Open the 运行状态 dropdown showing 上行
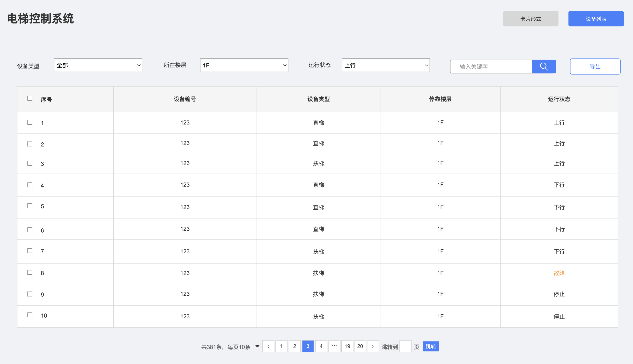 click(x=385, y=66)
